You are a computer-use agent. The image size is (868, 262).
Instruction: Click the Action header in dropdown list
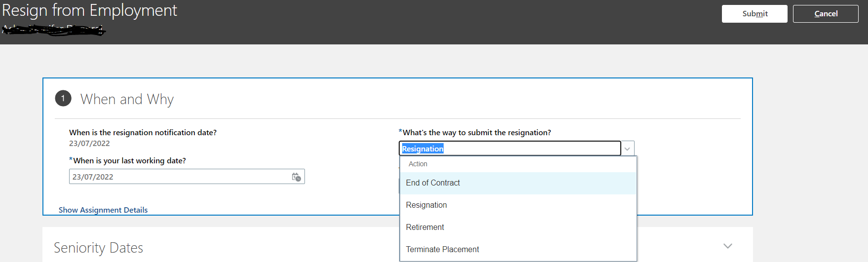tap(418, 164)
